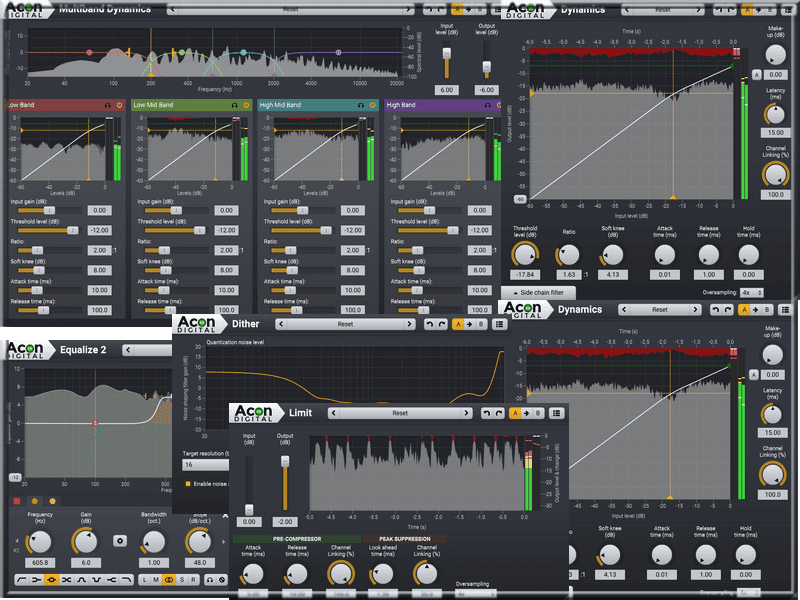Click Target resolution field 16 in Dither
Viewport: 800px width, 600px height.
pos(206,465)
